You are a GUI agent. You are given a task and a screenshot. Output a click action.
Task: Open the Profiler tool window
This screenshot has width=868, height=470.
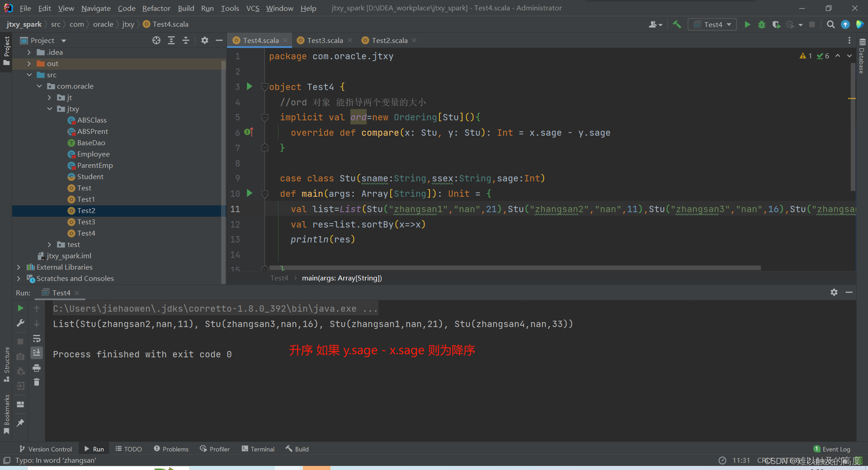pyautogui.click(x=215, y=449)
